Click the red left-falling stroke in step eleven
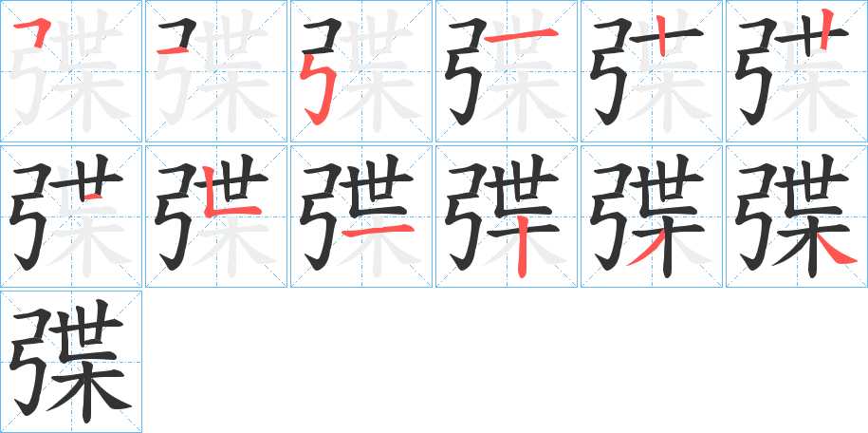 [645, 250]
